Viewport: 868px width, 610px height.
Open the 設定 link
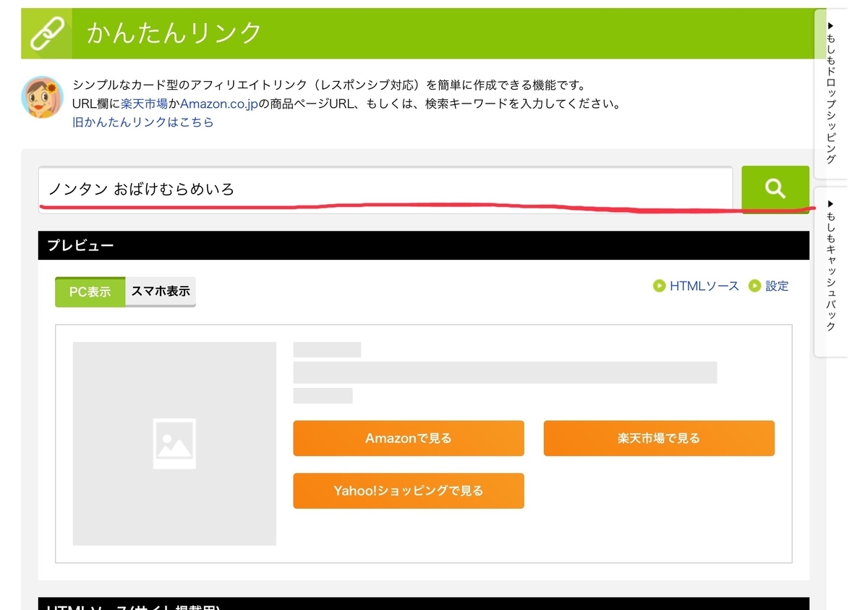(777, 286)
